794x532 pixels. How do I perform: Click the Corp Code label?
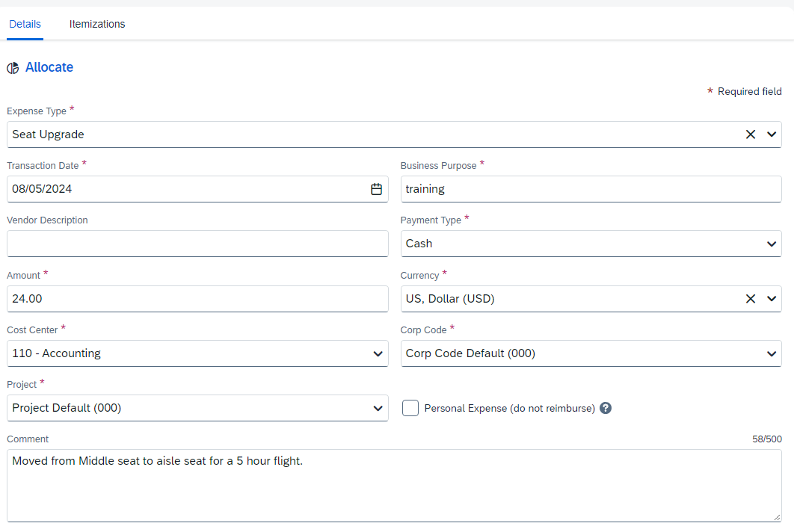(x=423, y=330)
